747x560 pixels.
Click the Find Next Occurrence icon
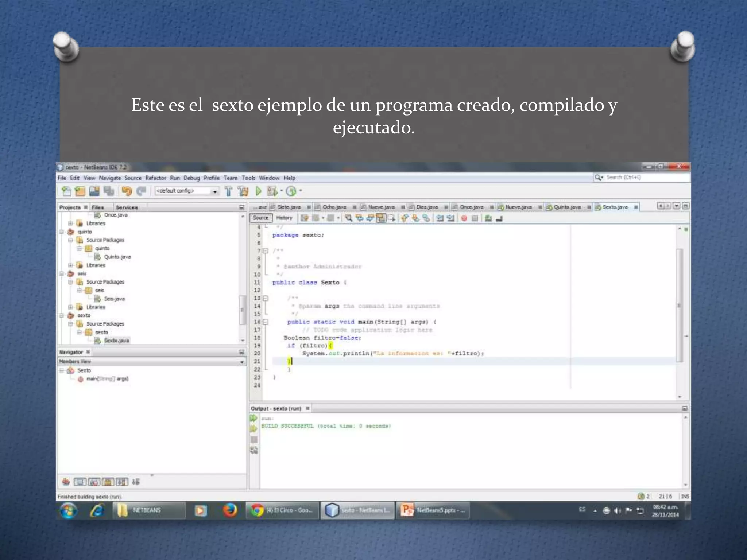(370, 218)
